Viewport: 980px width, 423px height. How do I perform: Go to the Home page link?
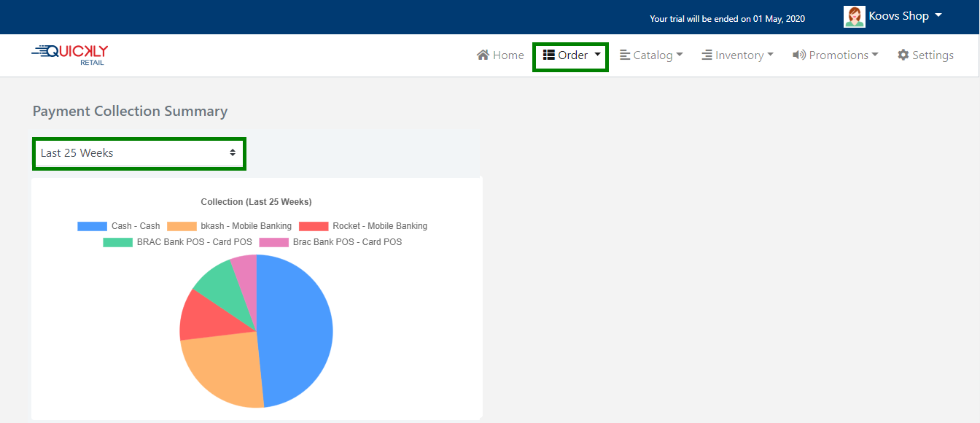point(507,55)
